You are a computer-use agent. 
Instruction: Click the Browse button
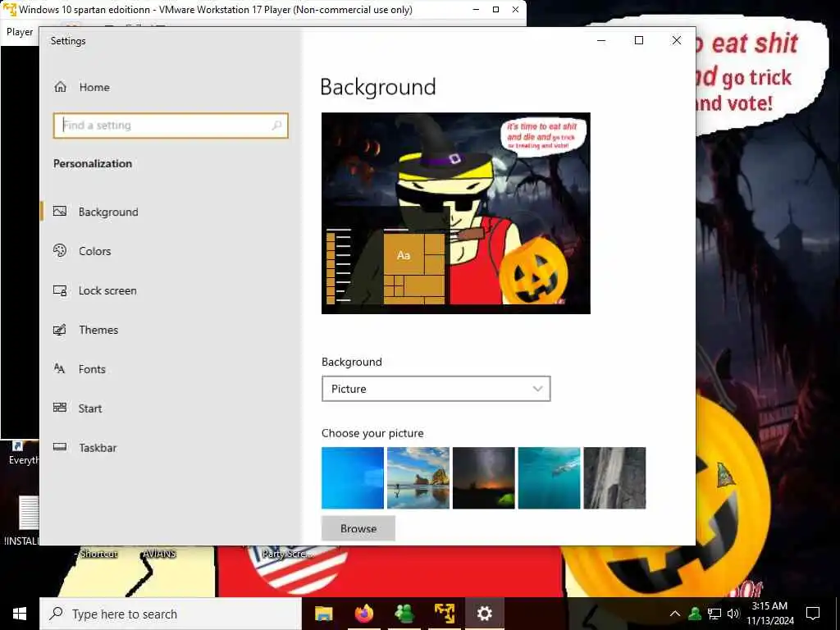point(358,529)
